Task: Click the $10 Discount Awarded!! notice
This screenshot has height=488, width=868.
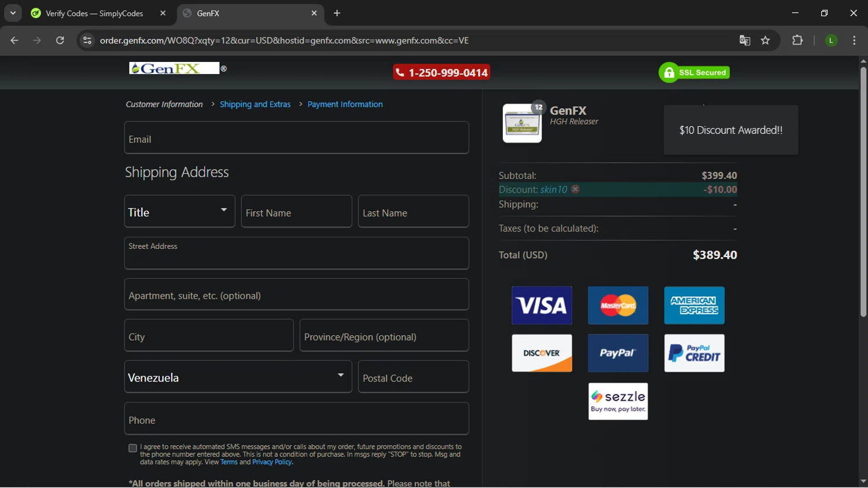Action: pyautogui.click(x=731, y=130)
